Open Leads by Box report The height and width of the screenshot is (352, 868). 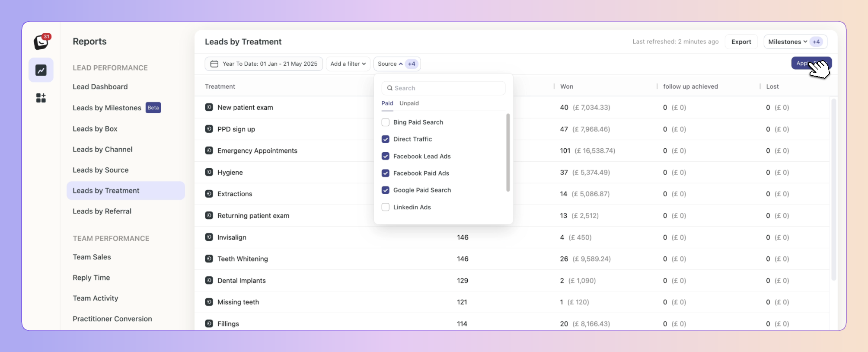[x=95, y=129]
